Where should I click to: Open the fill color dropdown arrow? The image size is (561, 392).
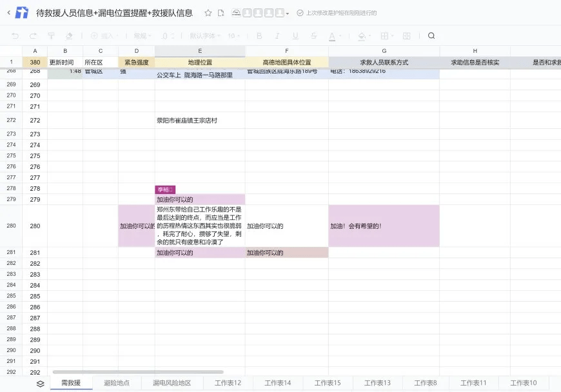click(369, 35)
